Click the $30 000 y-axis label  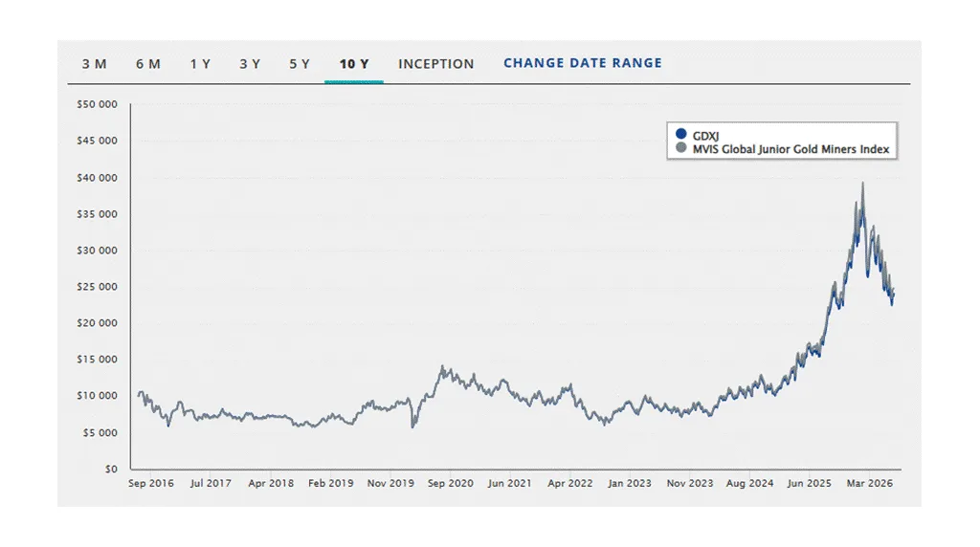[97, 251]
